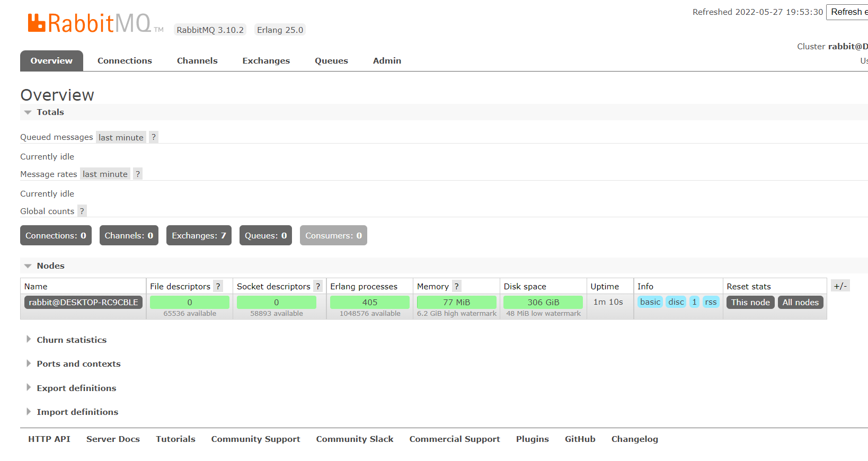Image resolution: width=868 pixels, height=461 pixels.
Task: Click the '1' info tag
Action: tap(694, 302)
